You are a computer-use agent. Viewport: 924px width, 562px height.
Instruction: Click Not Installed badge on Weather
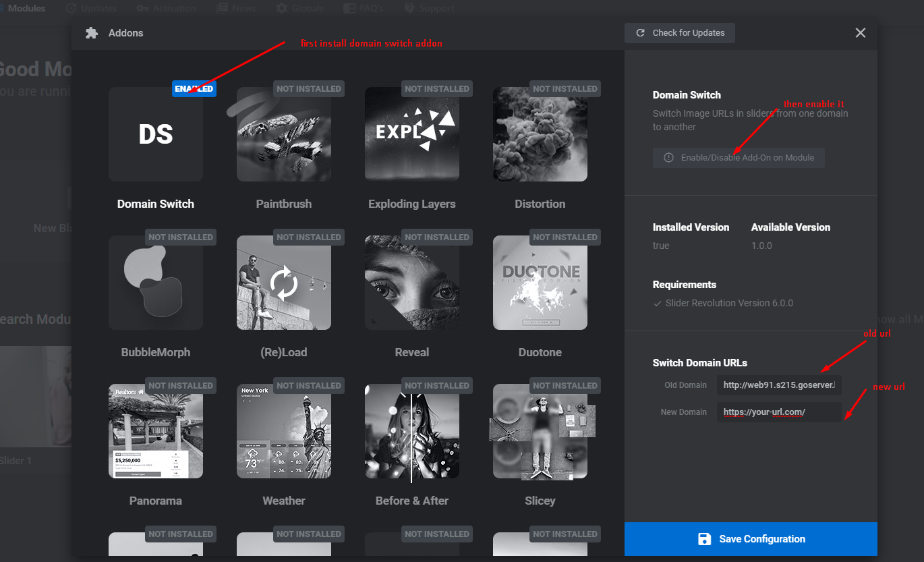point(309,385)
